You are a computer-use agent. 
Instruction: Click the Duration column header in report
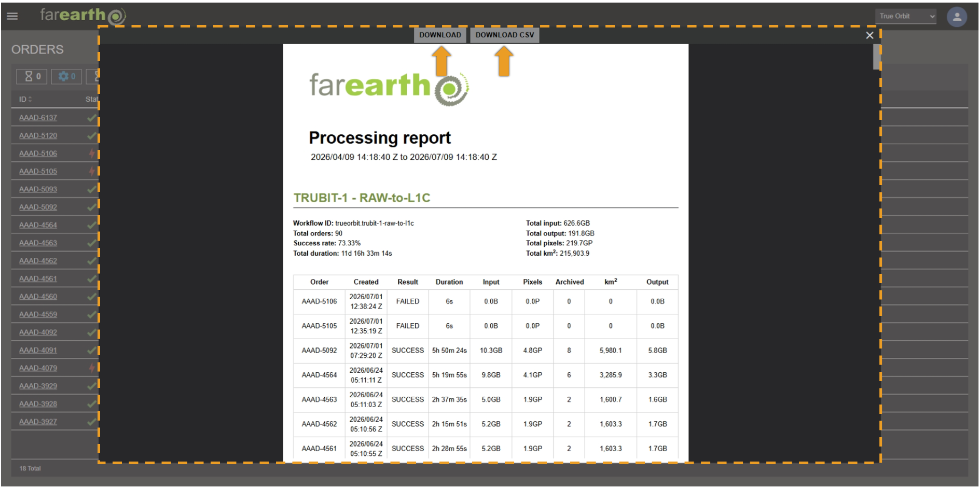449,282
